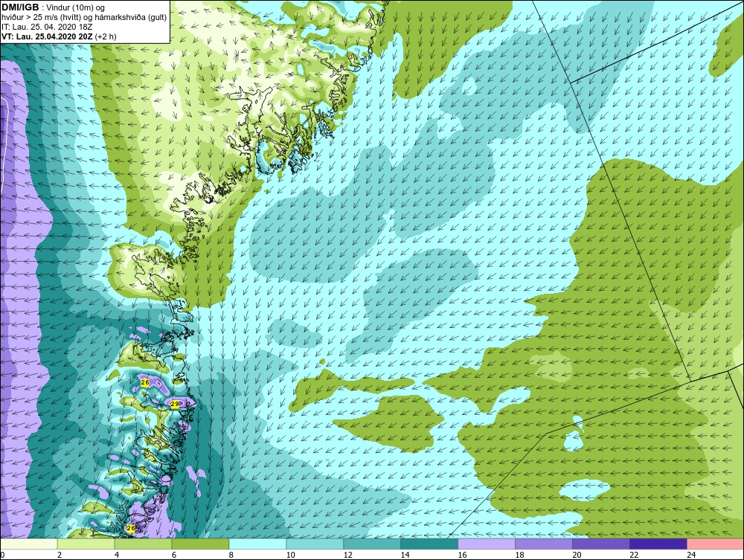The width and height of the screenshot is (744, 560).
Task: Click the legend scale number 10
Action: pyautogui.click(x=290, y=555)
